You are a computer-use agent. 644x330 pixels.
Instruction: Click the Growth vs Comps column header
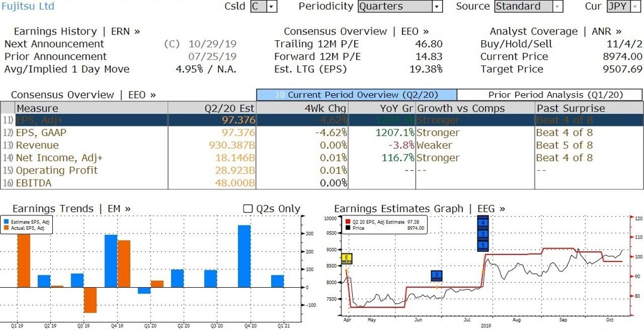[x=475, y=108]
